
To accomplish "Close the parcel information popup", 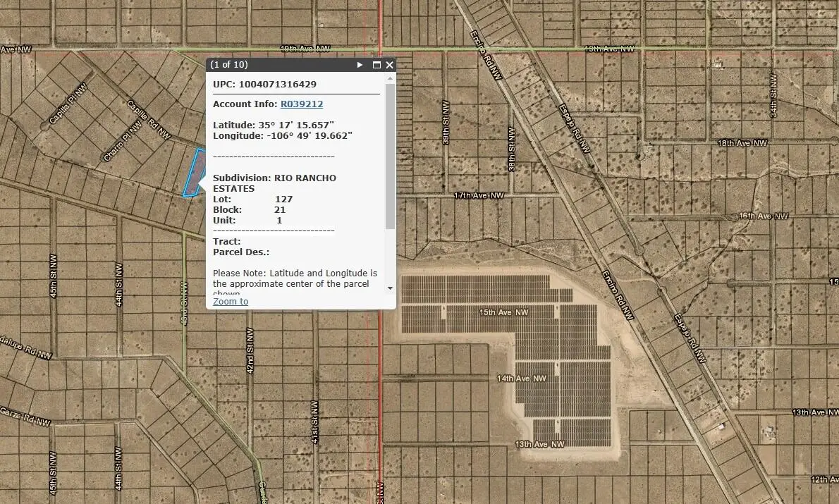I will pyautogui.click(x=389, y=64).
